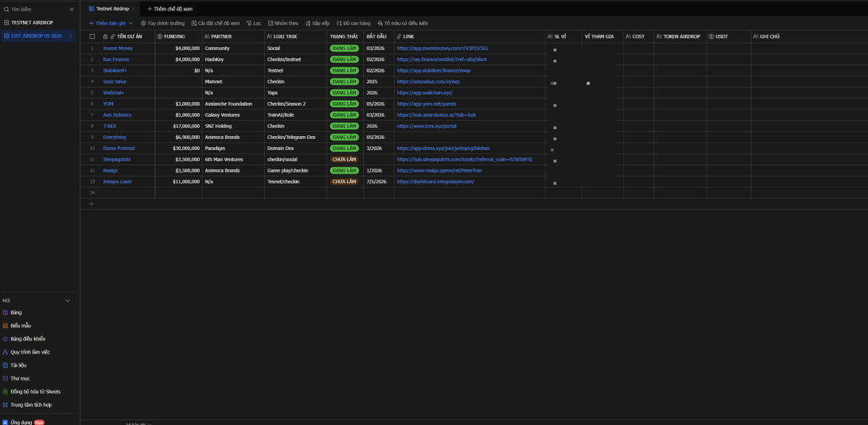The width and height of the screenshot is (868, 425).
Task: Open the Integra Layer dashboard link
Action: (435, 182)
